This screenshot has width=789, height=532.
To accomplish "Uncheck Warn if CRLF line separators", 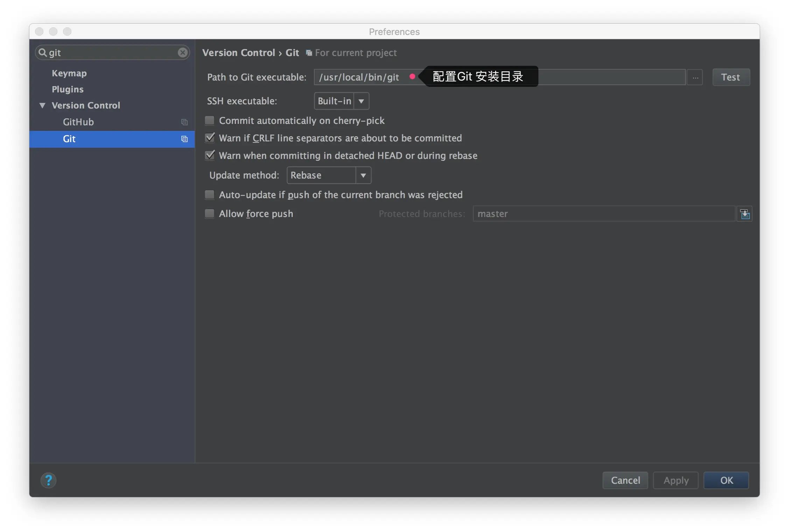I will 210,138.
